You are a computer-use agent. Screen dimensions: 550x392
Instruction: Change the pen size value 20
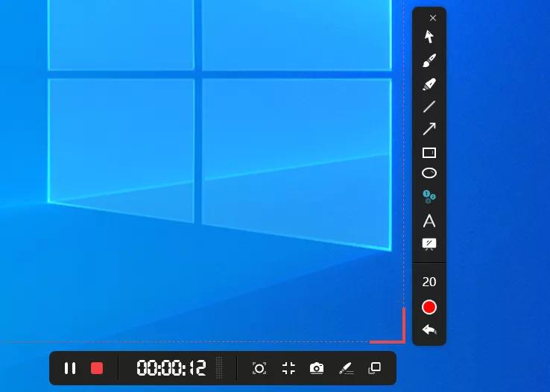pyautogui.click(x=429, y=282)
